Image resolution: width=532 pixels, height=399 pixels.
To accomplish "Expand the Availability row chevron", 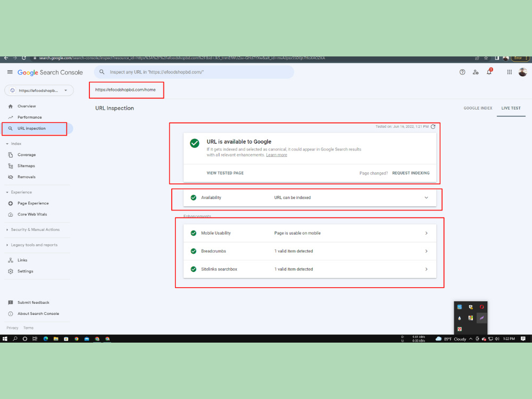I will point(426,197).
